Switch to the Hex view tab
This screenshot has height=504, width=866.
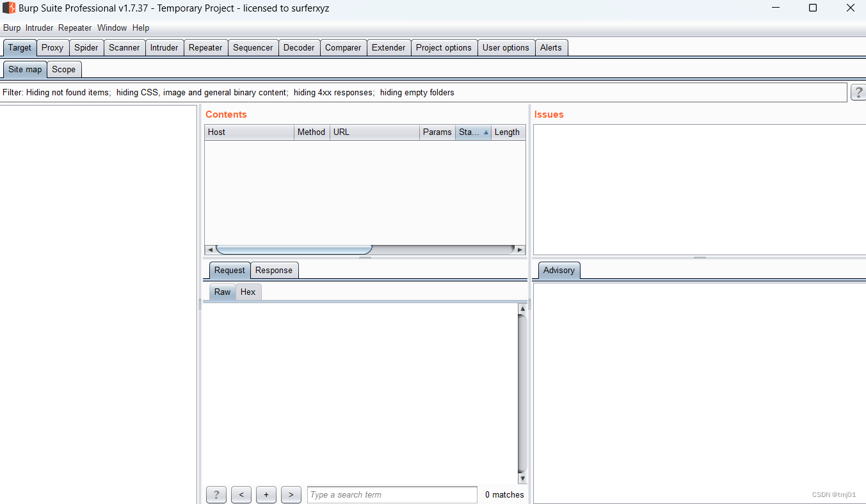point(248,292)
